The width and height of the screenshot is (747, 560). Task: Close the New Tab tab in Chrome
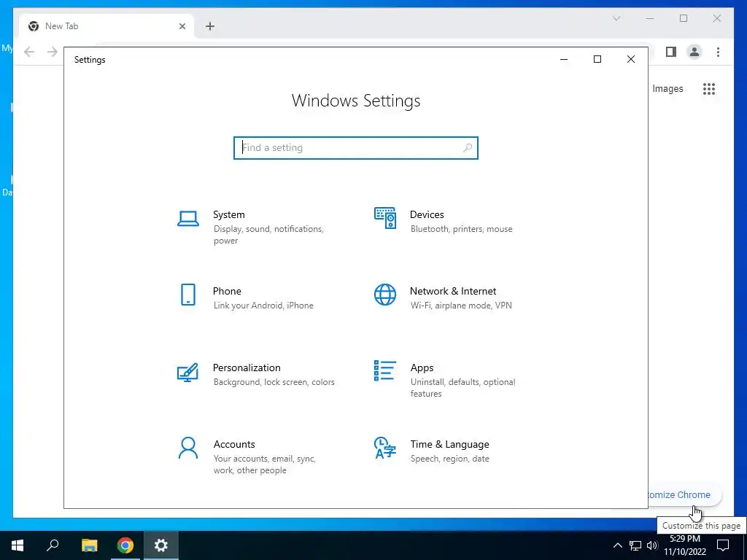(182, 26)
